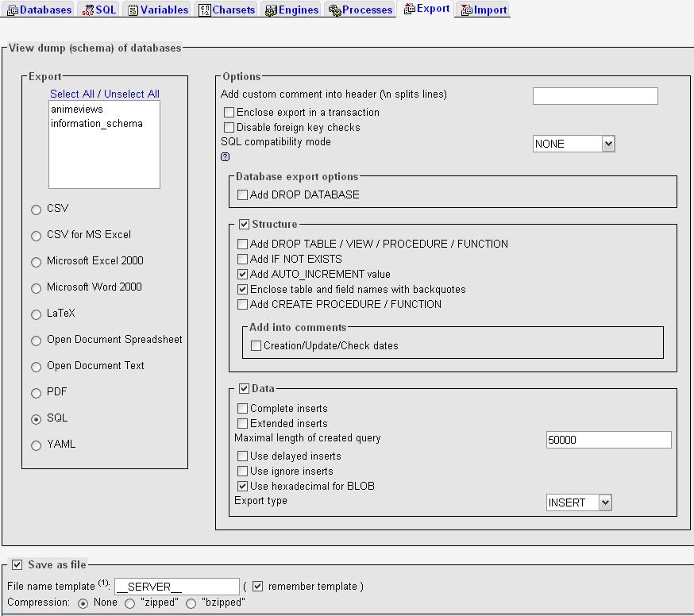Open the Databases tab label
The width and height of the screenshot is (694, 616).
pos(45,10)
